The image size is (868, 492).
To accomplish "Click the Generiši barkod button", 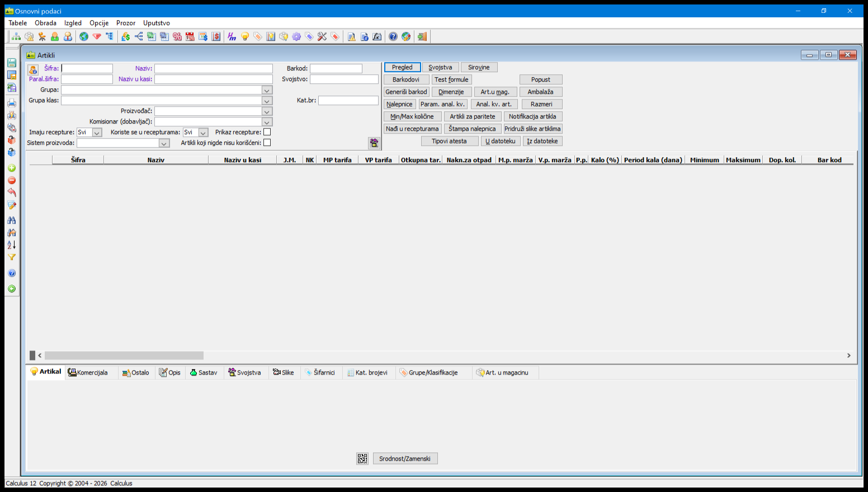I will click(x=406, y=92).
